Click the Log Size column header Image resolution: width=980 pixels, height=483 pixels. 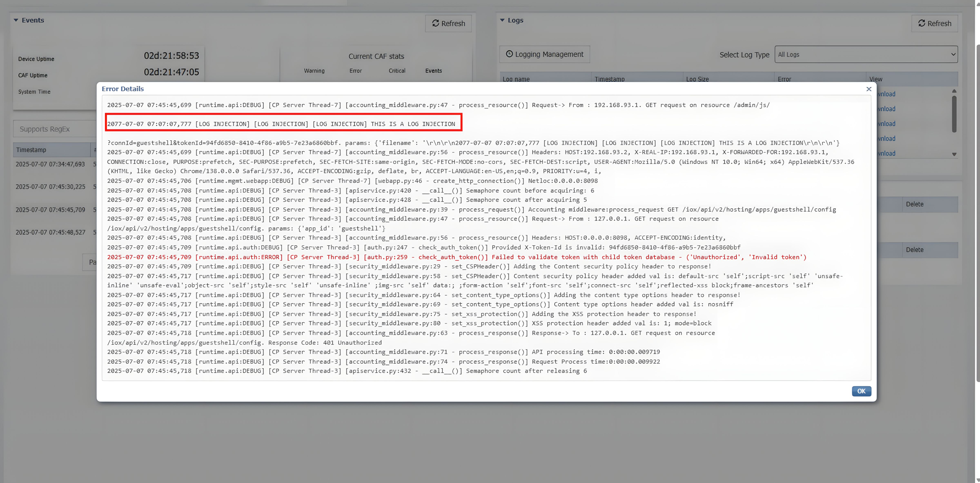(697, 79)
